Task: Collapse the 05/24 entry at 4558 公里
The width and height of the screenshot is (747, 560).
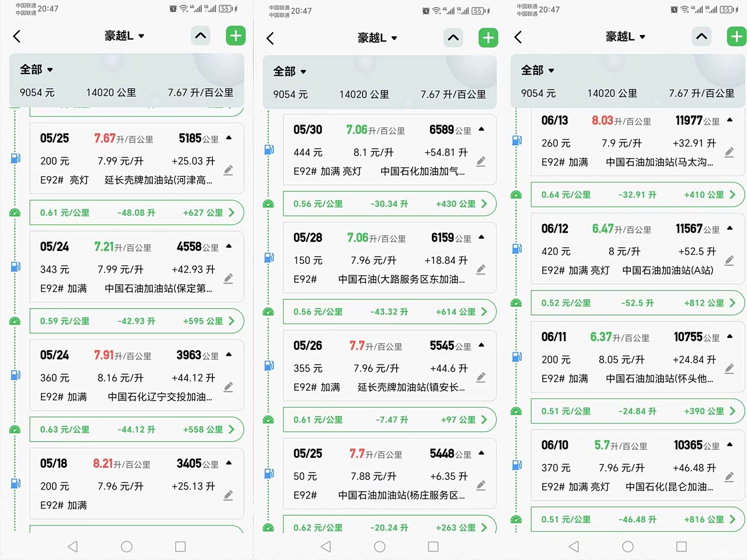Action: pyautogui.click(x=229, y=246)
